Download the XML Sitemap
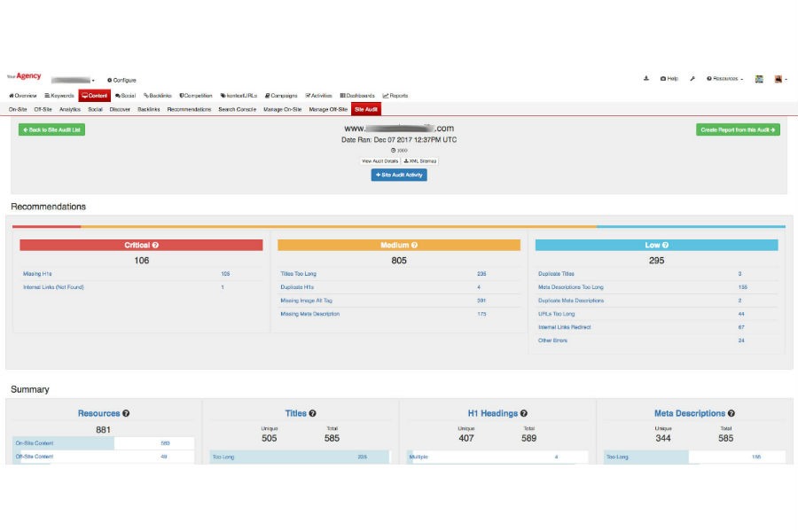Viewport: 798px width, 532px height. tap(420, 161)
